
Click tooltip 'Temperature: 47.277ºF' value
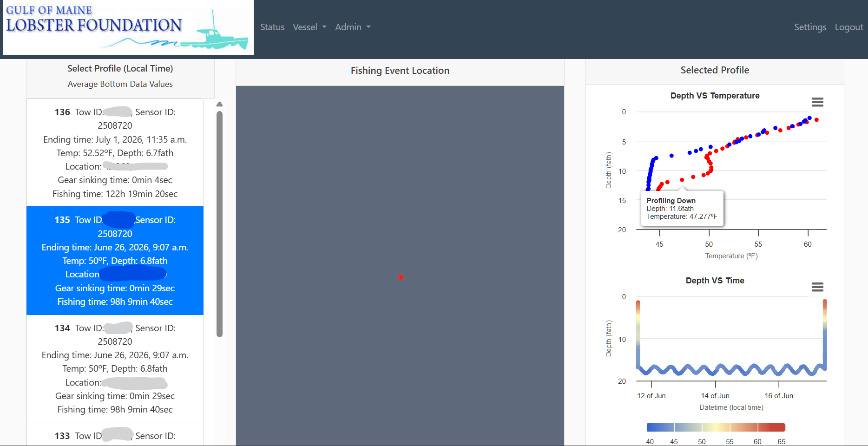[682, 216]
